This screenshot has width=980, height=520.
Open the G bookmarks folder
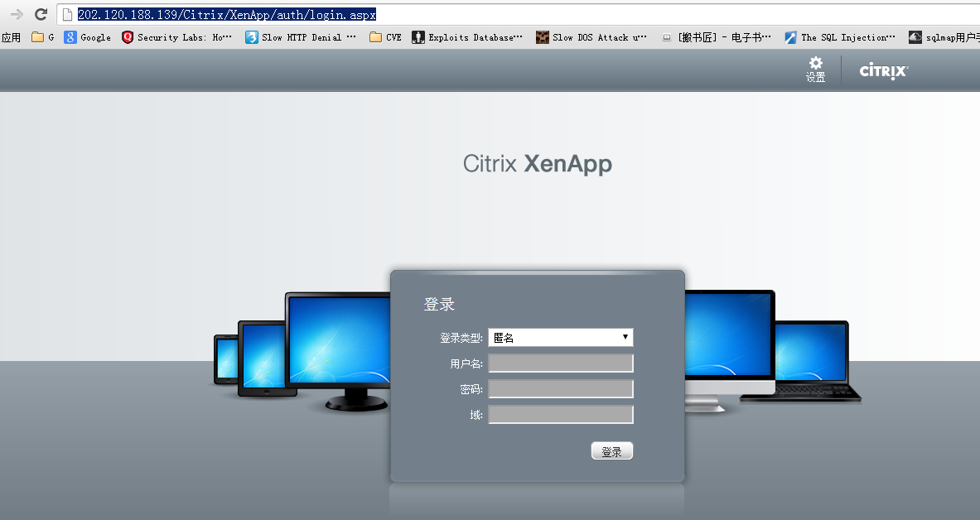43,37
